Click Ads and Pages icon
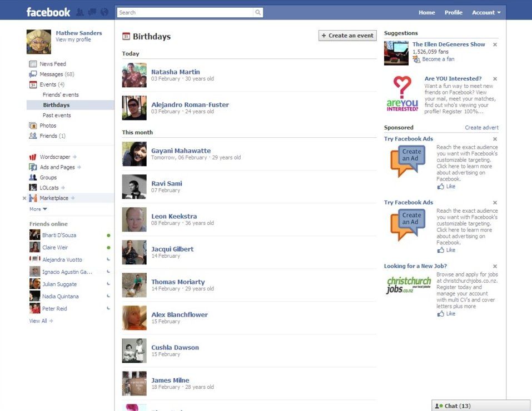This screenshot has height=411, width=532. tap(33, 167)
